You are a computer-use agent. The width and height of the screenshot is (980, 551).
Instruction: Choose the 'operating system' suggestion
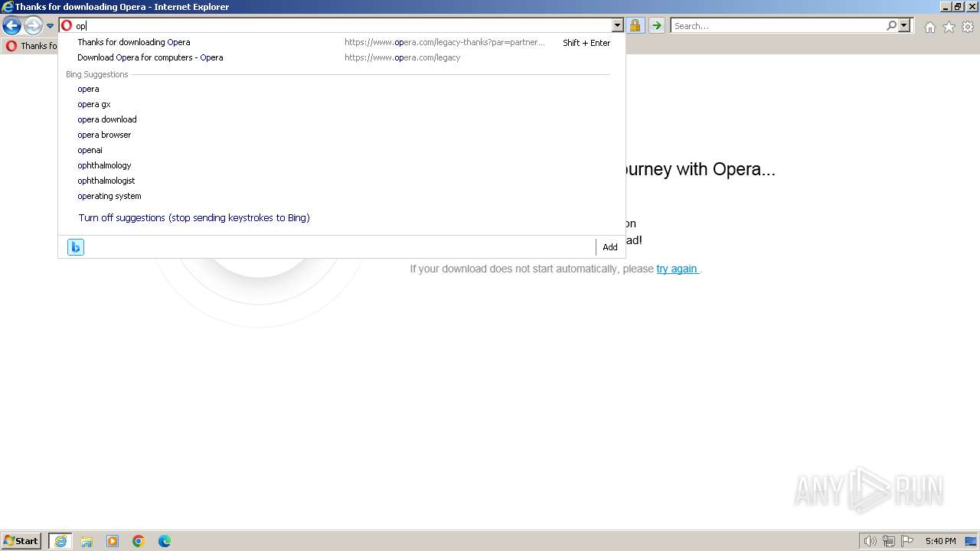(x=341, y=196)
